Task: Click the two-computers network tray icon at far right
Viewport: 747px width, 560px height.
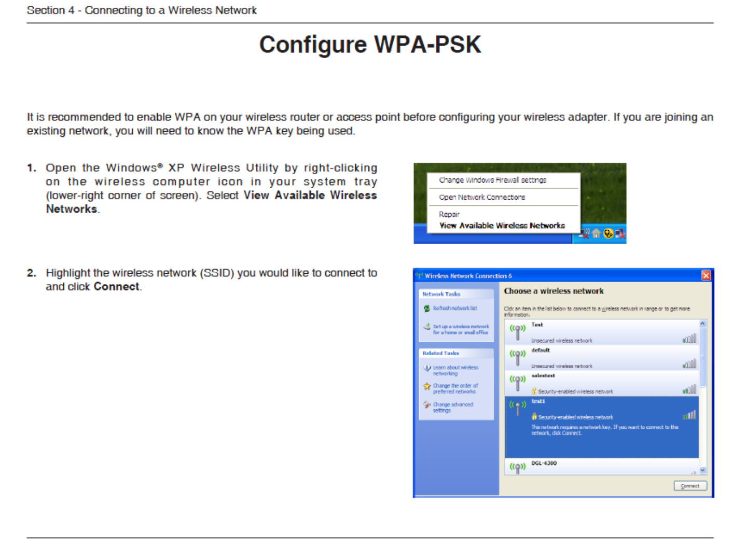Action: 619,234
